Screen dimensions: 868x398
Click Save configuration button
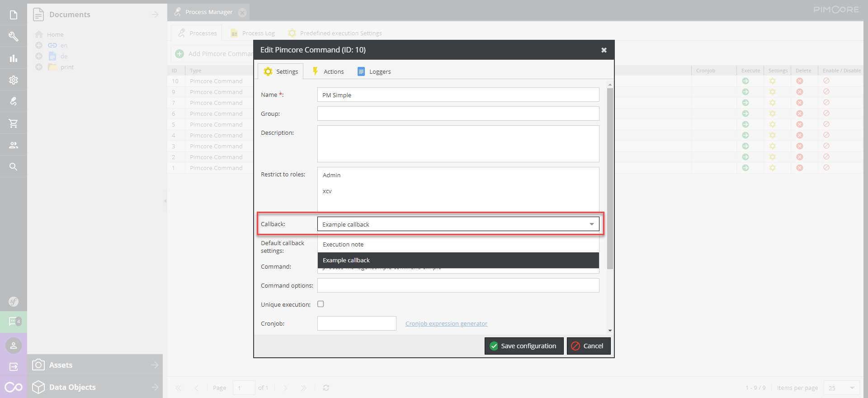point(524,346)
